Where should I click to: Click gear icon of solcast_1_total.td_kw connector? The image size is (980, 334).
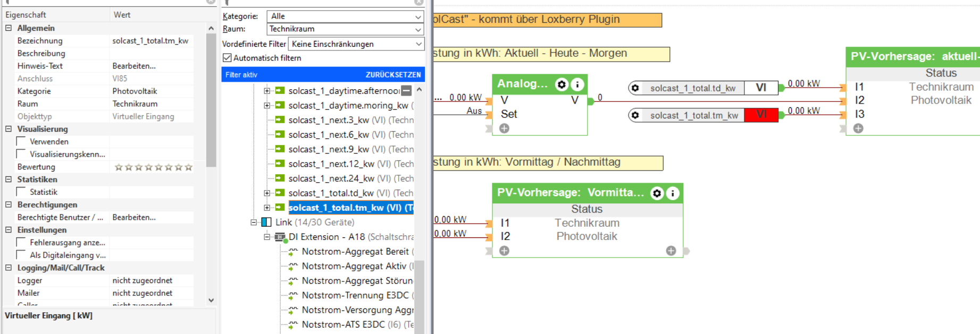pyautogui.click(x=635, y=88)
